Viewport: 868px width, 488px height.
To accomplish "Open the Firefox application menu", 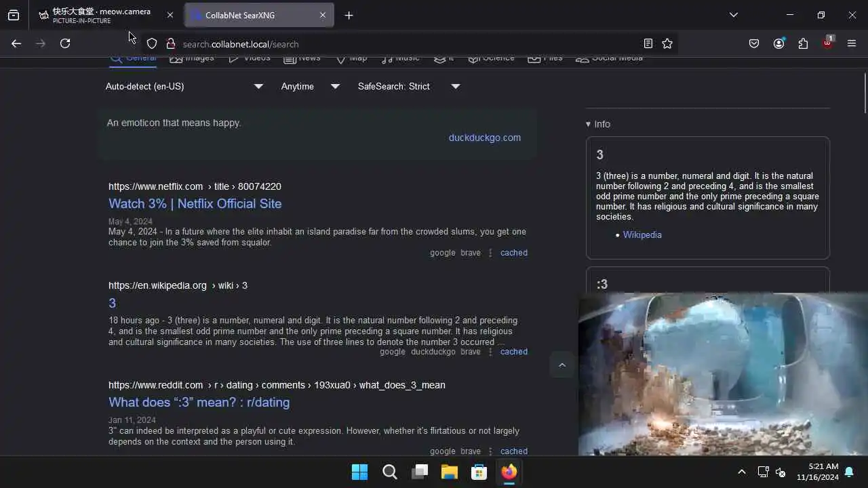I will click(x=852, y=43).
